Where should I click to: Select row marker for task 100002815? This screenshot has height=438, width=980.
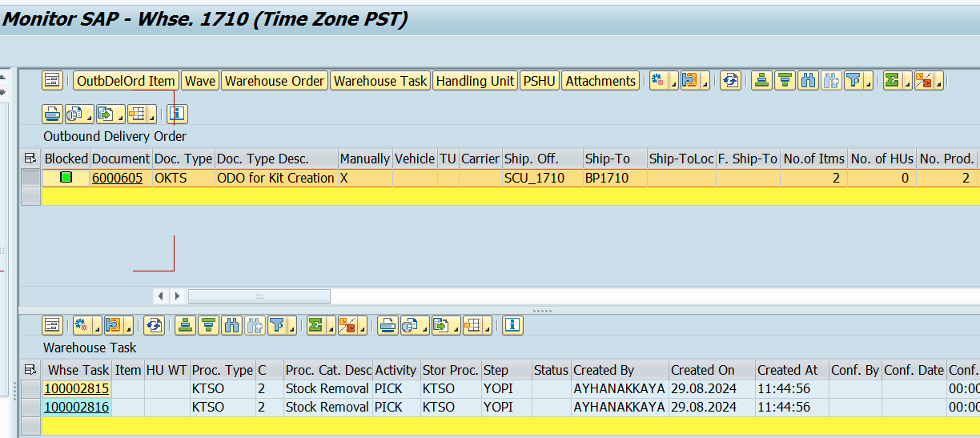click(x=30, y=388)
